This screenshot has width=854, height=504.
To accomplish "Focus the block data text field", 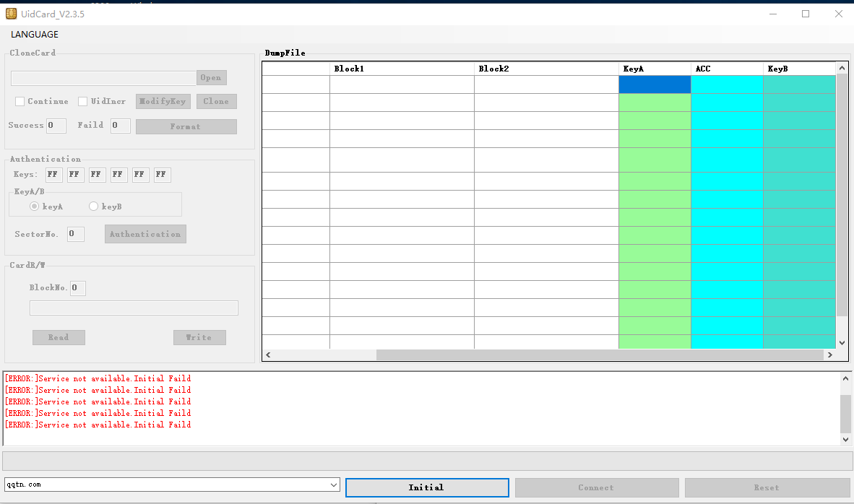I will pos(134,308).
